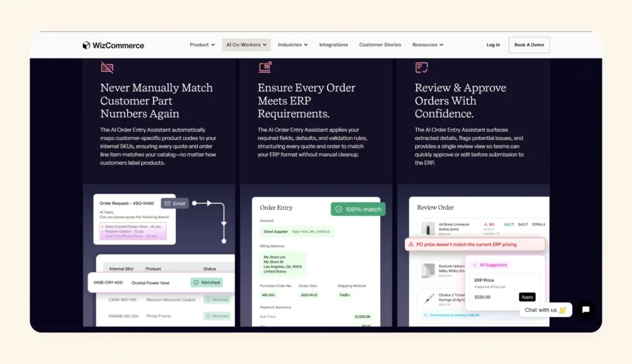Click the sparkle icon beside AI Suggested
This screenshot has height=364, width=632.
click(475, 265)
